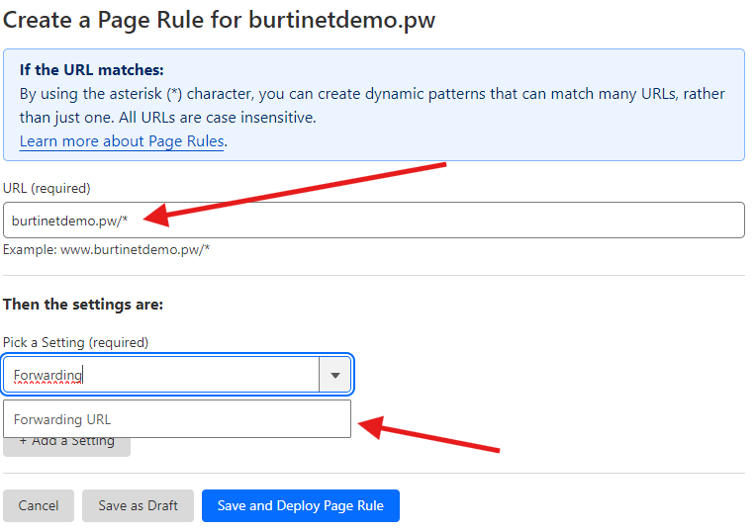Click the URL field containing burtinetdemo.pw/*

click(x=373, y=220)
